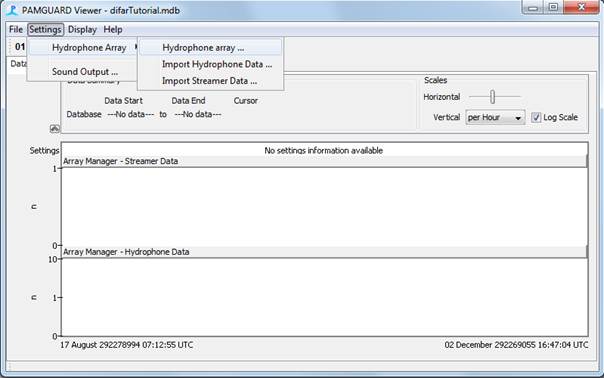Open the File menu

16,30
